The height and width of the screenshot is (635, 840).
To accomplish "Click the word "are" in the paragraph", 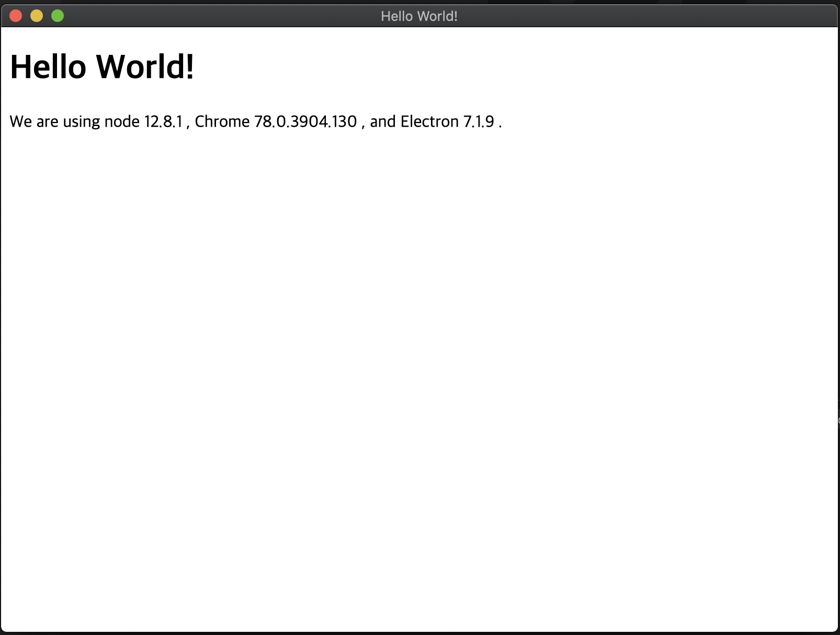I will 47,122.
